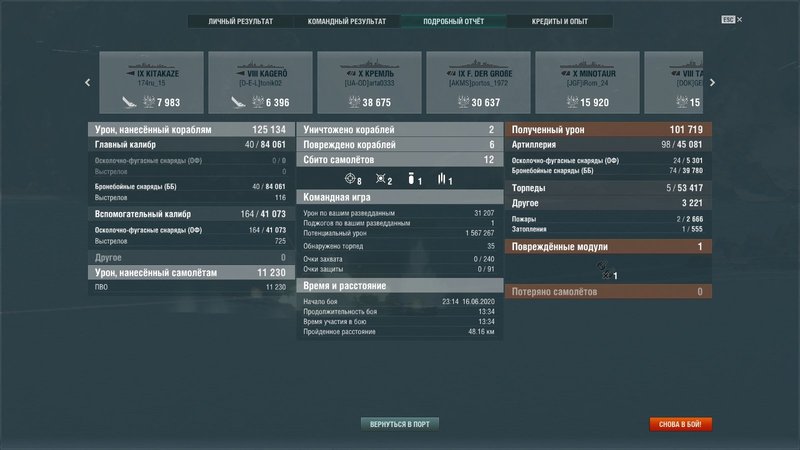Click damage icon beside 38 675
Viewport: 800px width, 450px height.
pos(355,102)
